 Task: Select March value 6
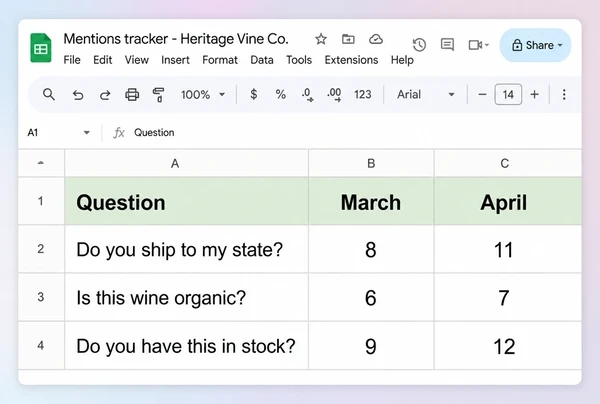click(371, 297)
